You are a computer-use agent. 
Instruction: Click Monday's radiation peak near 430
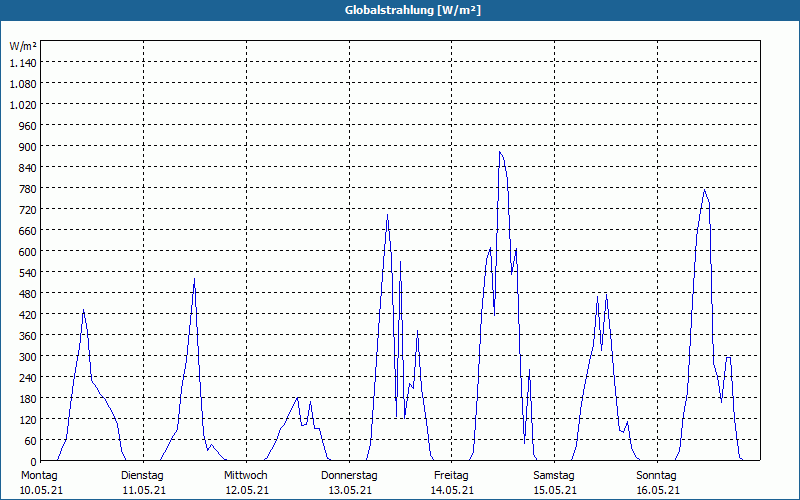[83, 310]
